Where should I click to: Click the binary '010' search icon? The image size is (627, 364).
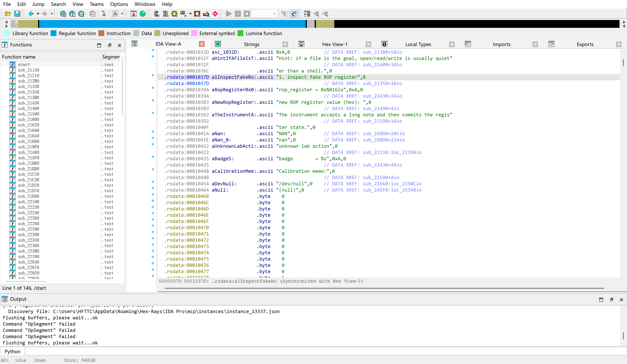[81, 14]
